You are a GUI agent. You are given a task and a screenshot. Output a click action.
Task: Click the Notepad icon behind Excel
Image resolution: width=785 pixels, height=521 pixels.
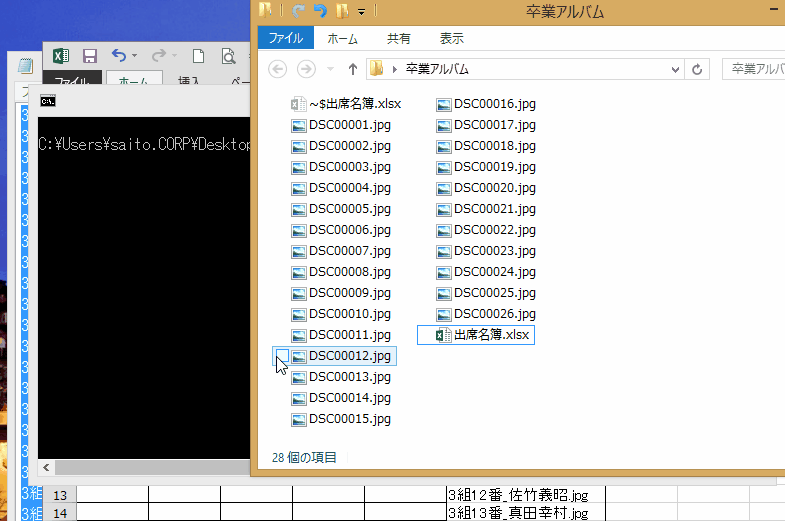coord(25,66)
